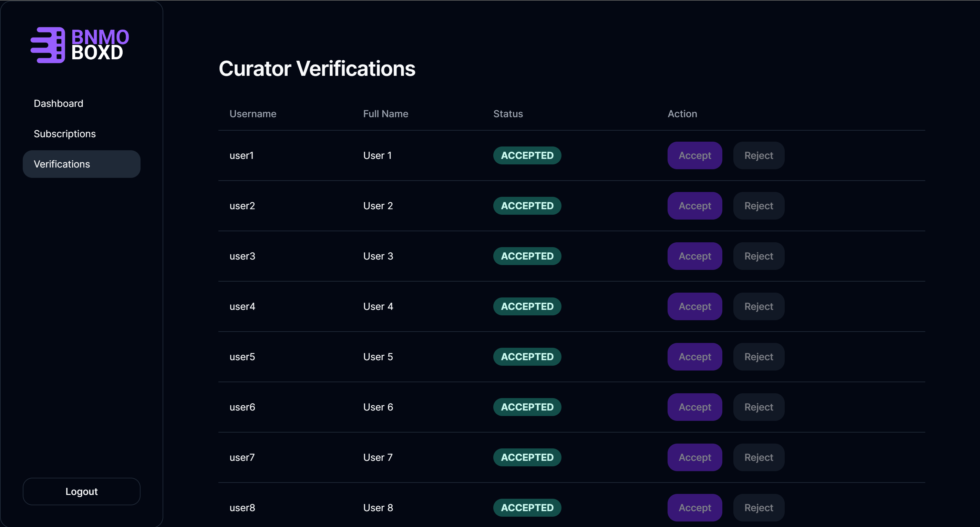This screenshot has height=527, width=980.
Task: Click the user3 username cell
Action: coord(243,256)
